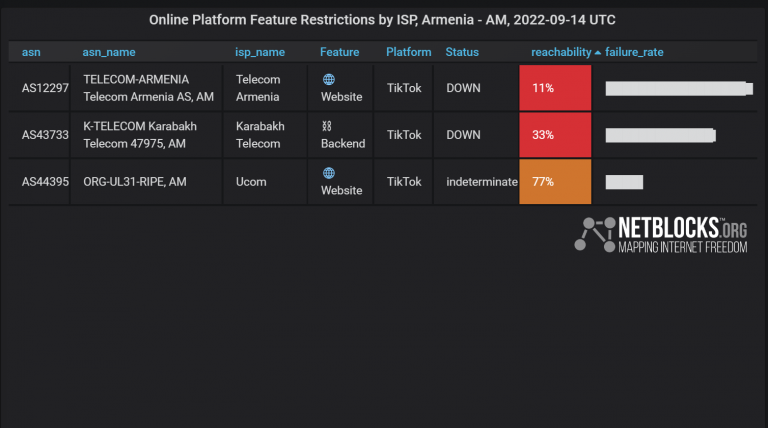
Task: Select the red 33% reachability cell
Action: [555, 135]
